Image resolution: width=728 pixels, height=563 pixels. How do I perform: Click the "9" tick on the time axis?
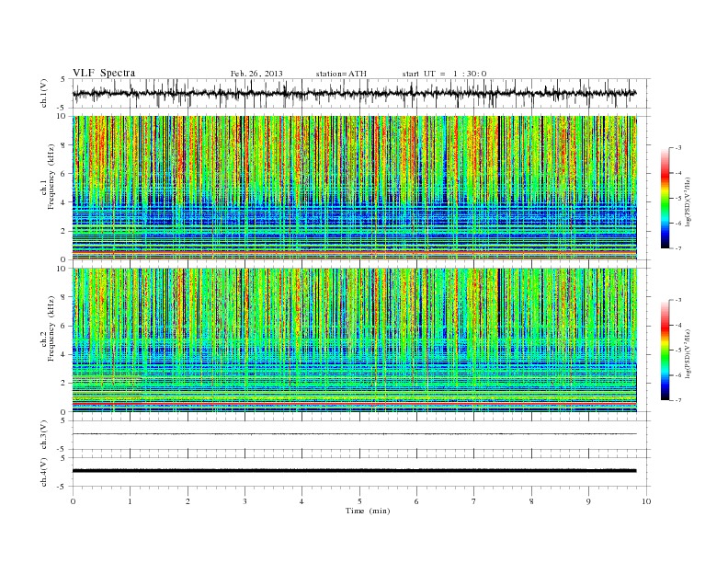point(588,501)
